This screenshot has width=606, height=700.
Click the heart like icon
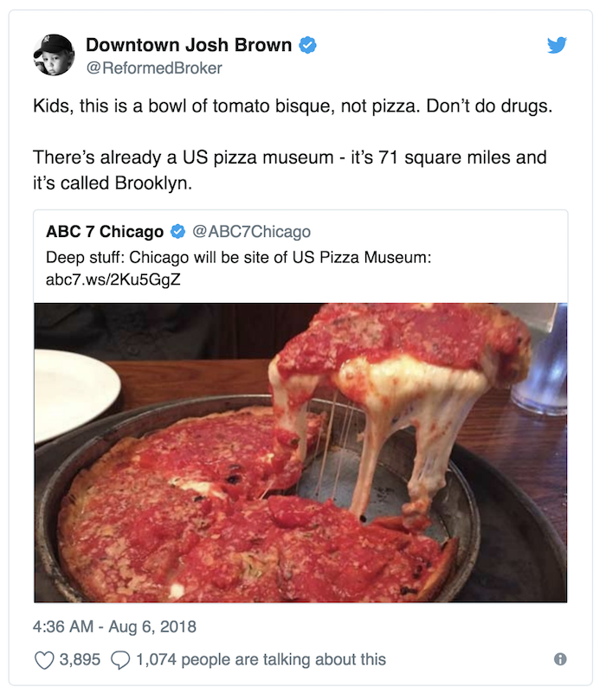44,660
